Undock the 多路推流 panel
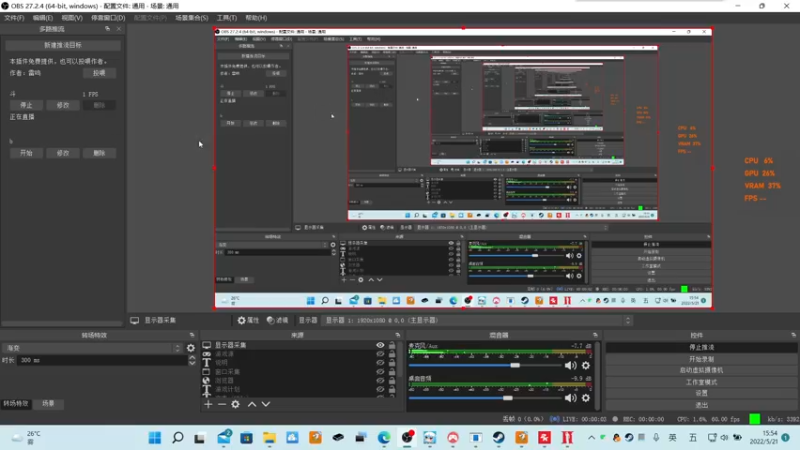 108,29
